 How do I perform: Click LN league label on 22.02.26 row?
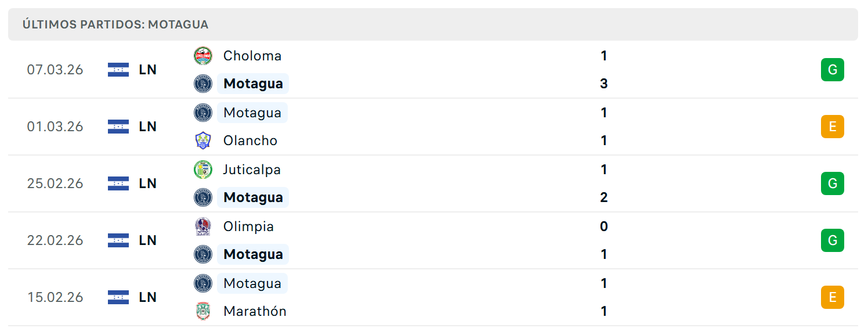pos(148,240)
